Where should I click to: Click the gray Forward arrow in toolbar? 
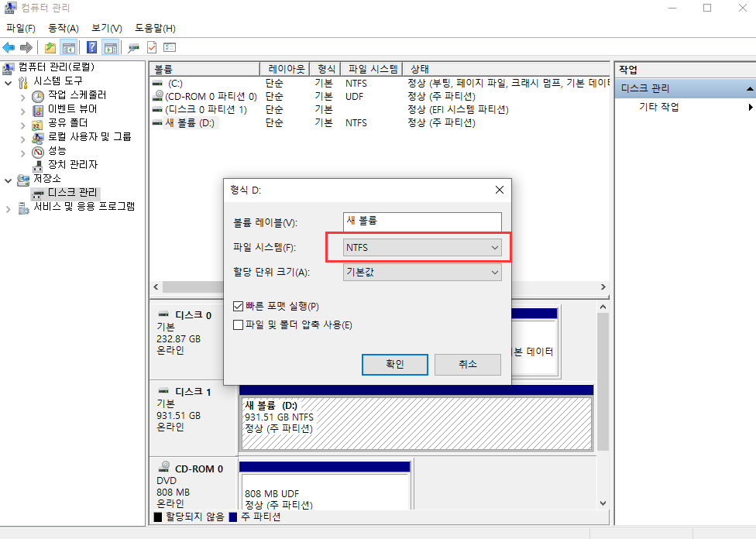click(26, 47)
